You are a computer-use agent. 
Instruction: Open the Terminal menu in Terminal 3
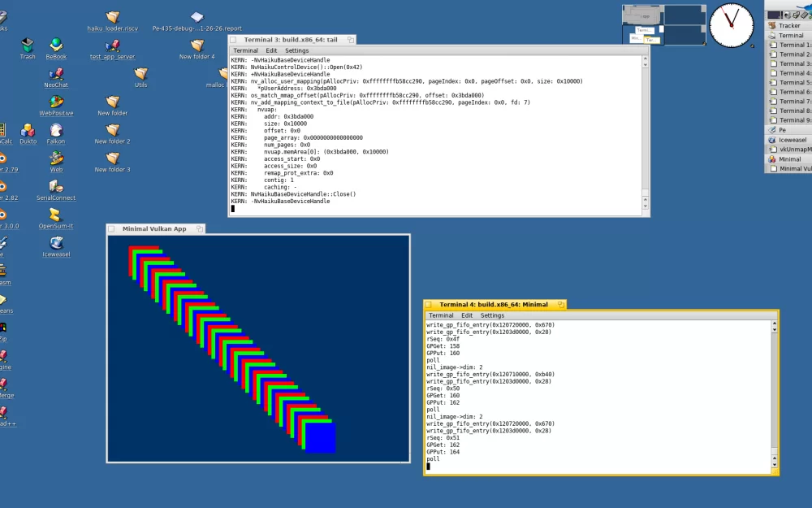[246, 50]
